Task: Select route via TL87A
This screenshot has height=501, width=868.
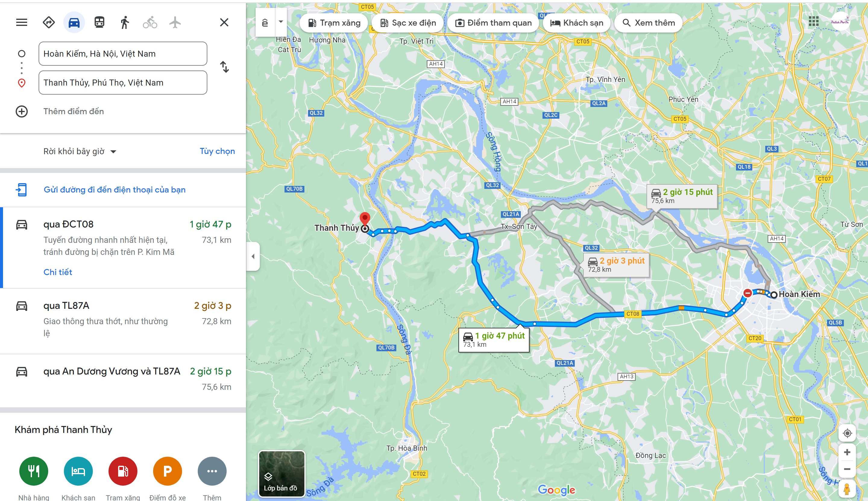Action: point(123,321)
